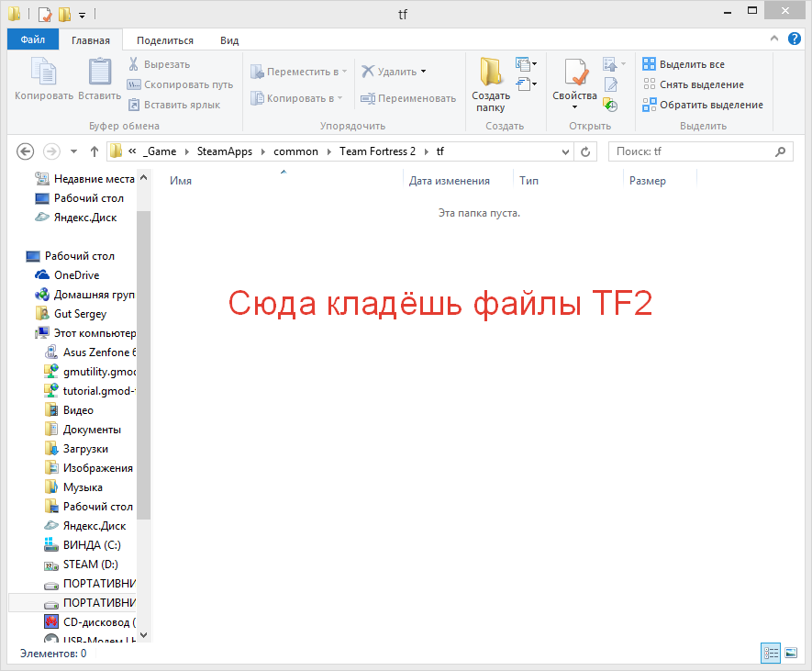Screen dimensions: 812x671
Task: Collapse the ribbon with the chevron
Action: tap(774, 39)
